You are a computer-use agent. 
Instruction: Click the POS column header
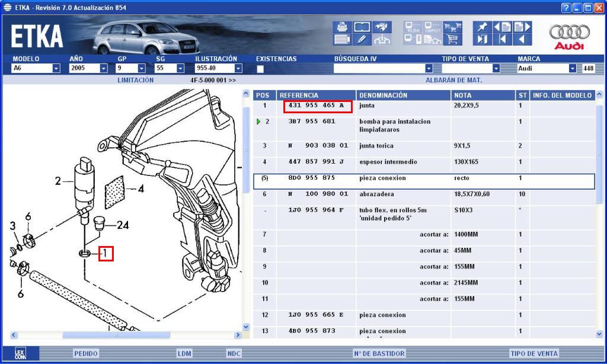click(264, 95)
